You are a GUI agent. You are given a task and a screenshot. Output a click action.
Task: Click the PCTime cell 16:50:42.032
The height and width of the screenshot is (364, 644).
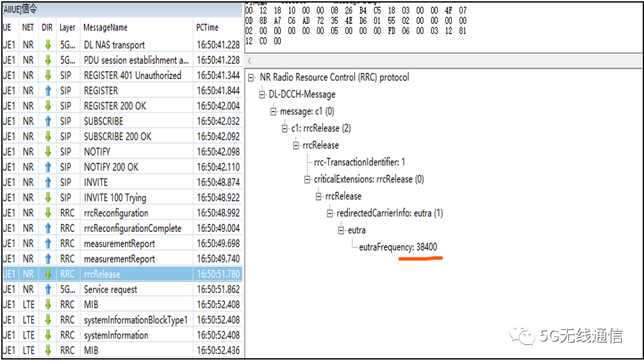coord(218,121)
